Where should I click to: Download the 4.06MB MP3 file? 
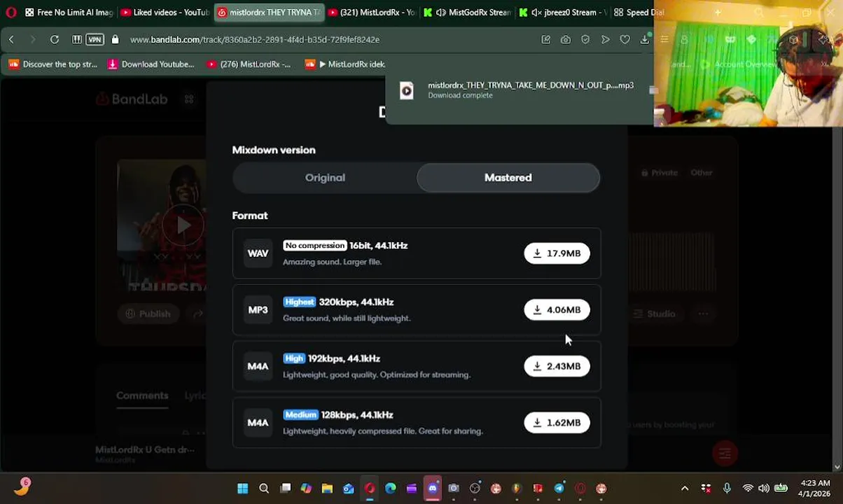coord(557,310)
